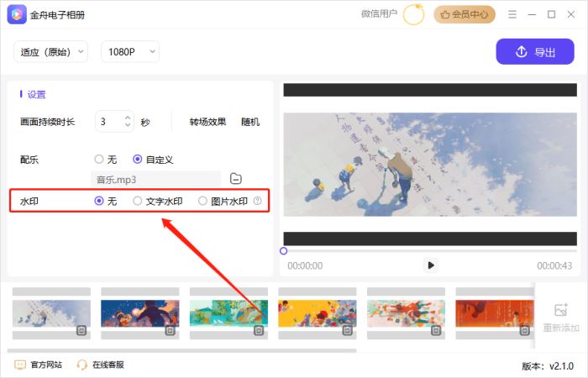Open the hamburger menu in title bar
Screen dimensions: 588x378
click(x=512, y=14)
